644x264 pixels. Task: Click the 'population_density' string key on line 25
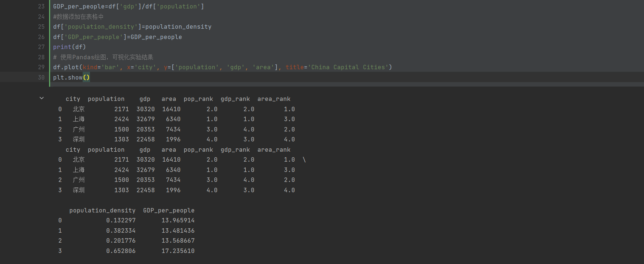(x=101, y=27)
